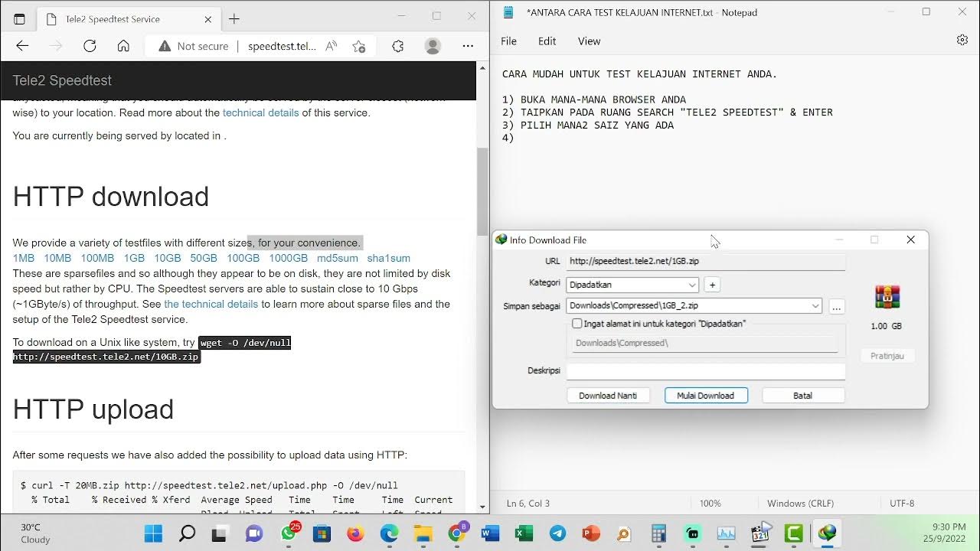980x551 pixels.
Task: Click the URL field in download dialog
Action: pyautogui.click(x=706, y=262)
